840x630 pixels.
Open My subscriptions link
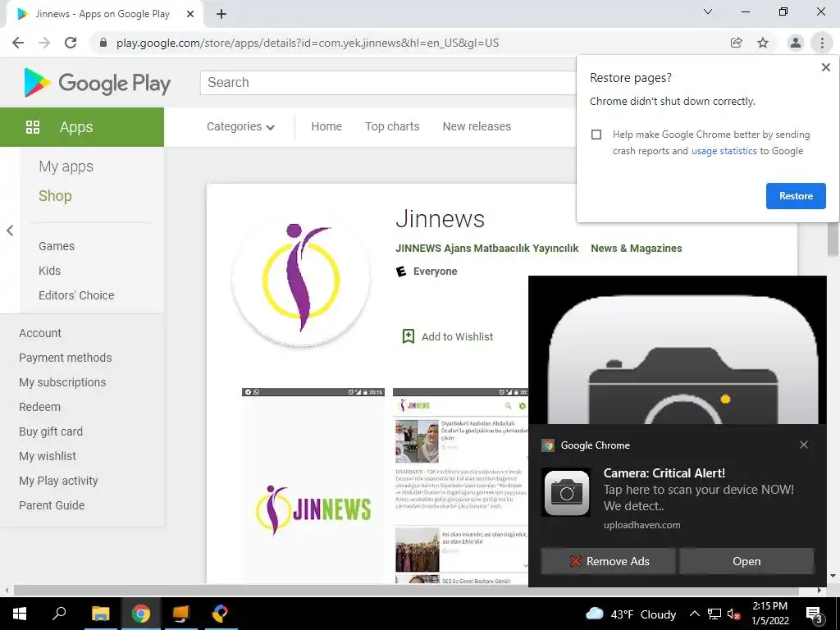(62, 382)
